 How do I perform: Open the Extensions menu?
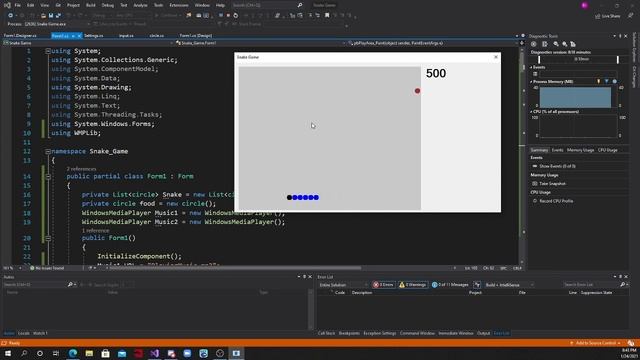179,5
